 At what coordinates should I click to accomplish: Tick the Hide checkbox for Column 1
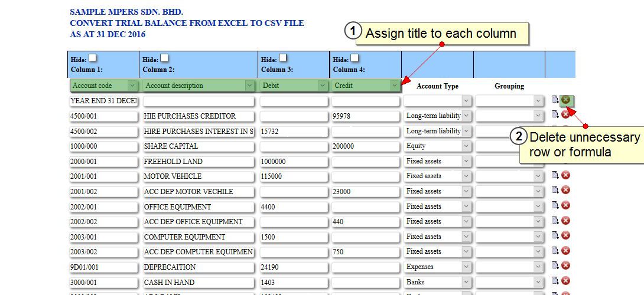93,58
